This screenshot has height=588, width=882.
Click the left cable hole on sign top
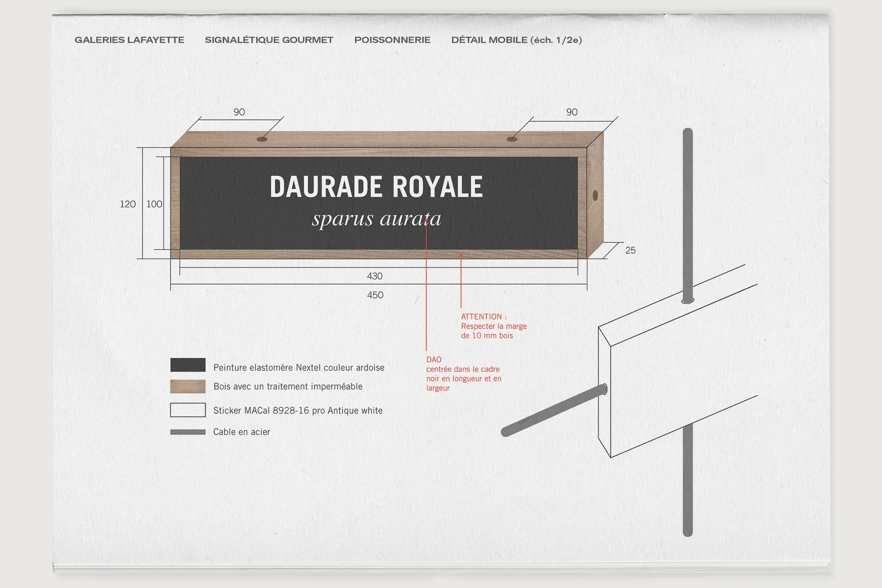coord(262,139)
